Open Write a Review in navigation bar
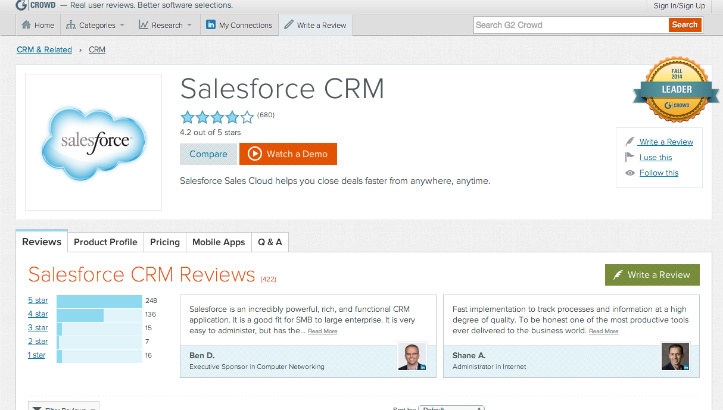 (x=315, y=25)
